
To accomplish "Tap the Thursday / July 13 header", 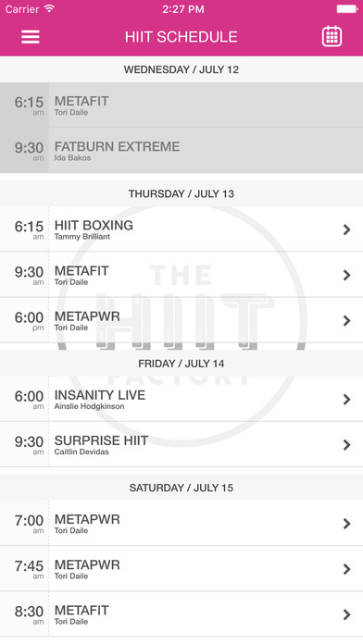I will click(181, 193).
